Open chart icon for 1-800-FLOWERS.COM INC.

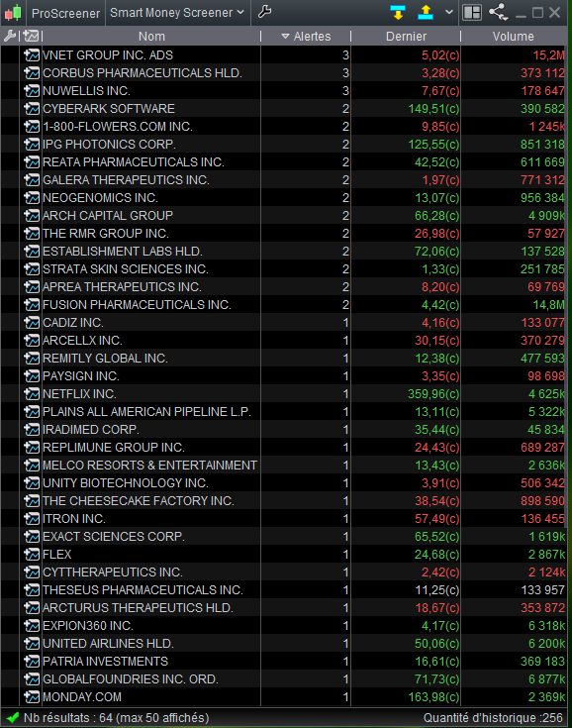coord(32,127)
